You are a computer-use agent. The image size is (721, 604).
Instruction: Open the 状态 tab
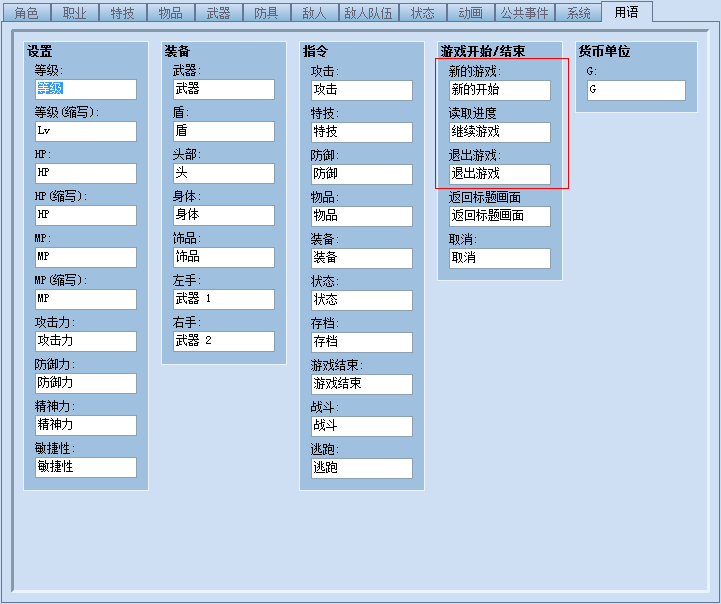(422, 12)
